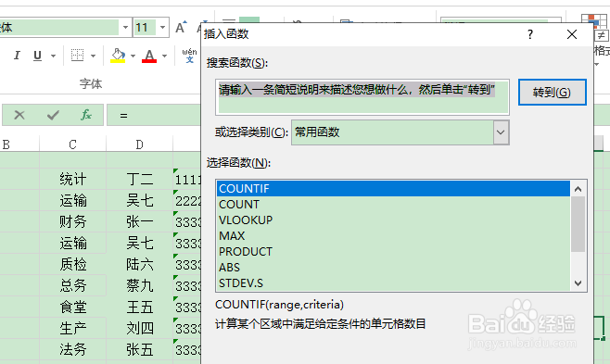Open font name dropdown arrow
The height and width of the screenshot is (364, 610).
click(125, 28)
